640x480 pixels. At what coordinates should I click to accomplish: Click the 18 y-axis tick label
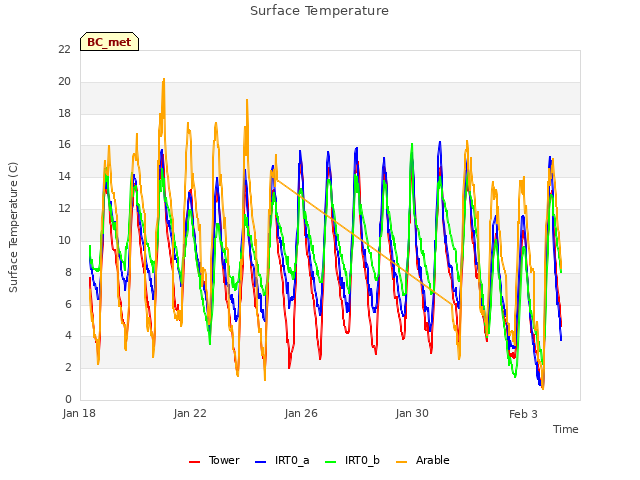tap(64, 113)
